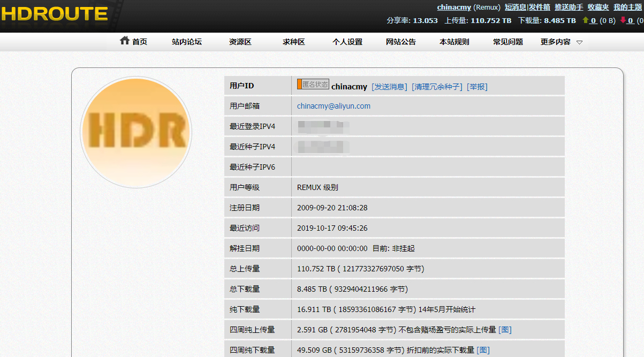Screen dimensions: 644x357
Task: Click the 总下载量 value 8.485 TB
Action: point(352,289)
